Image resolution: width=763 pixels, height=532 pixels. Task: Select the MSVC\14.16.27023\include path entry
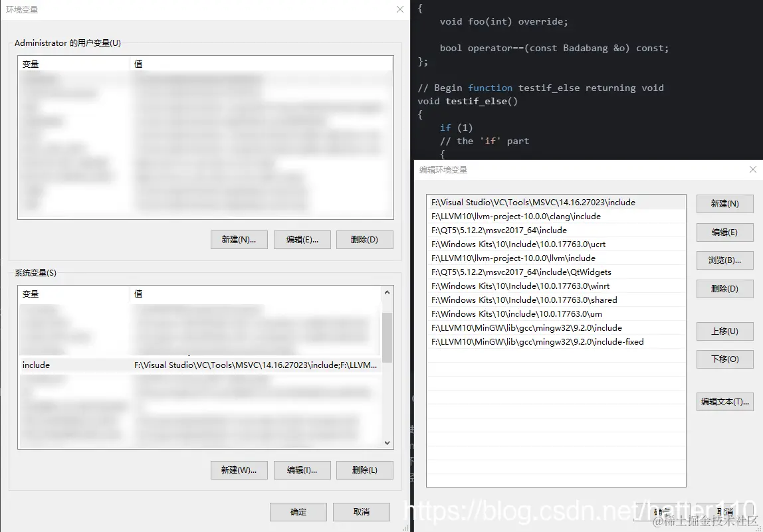tap(556, 203)
